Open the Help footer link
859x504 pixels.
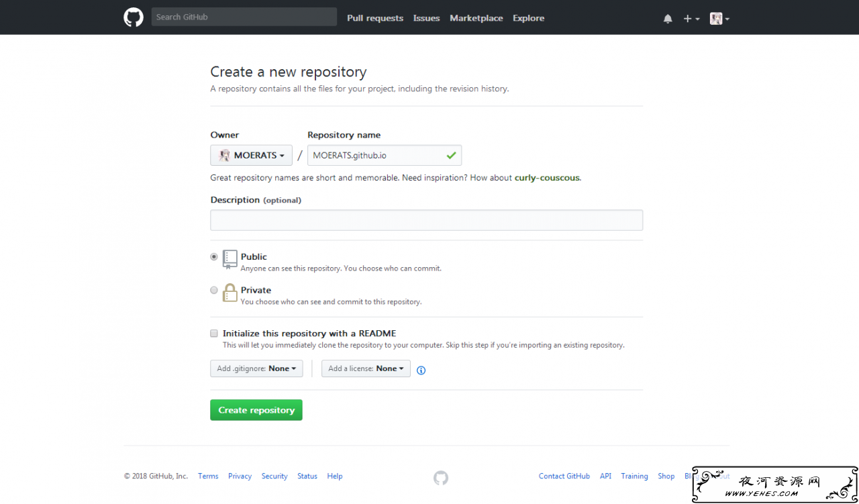335,476
